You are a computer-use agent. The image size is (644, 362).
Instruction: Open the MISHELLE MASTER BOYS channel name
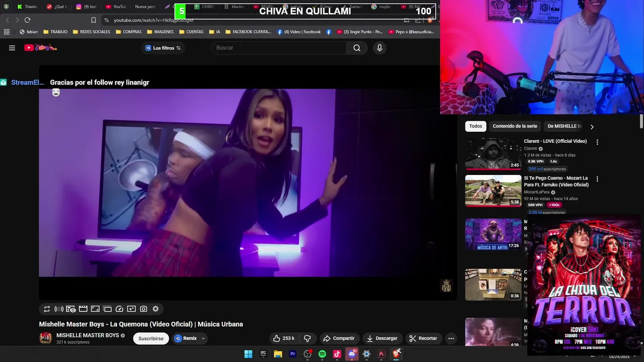coord(88,335)
